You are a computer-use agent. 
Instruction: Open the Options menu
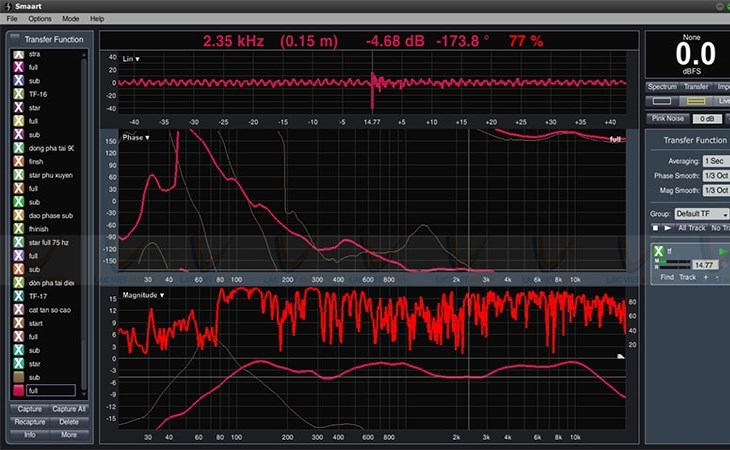point(40,19)
